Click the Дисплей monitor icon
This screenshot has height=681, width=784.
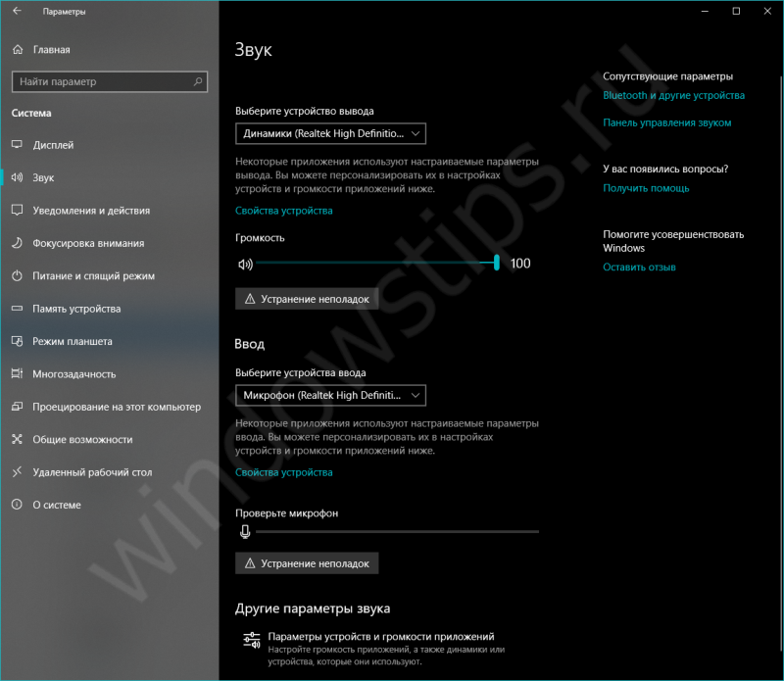[17, 144]
